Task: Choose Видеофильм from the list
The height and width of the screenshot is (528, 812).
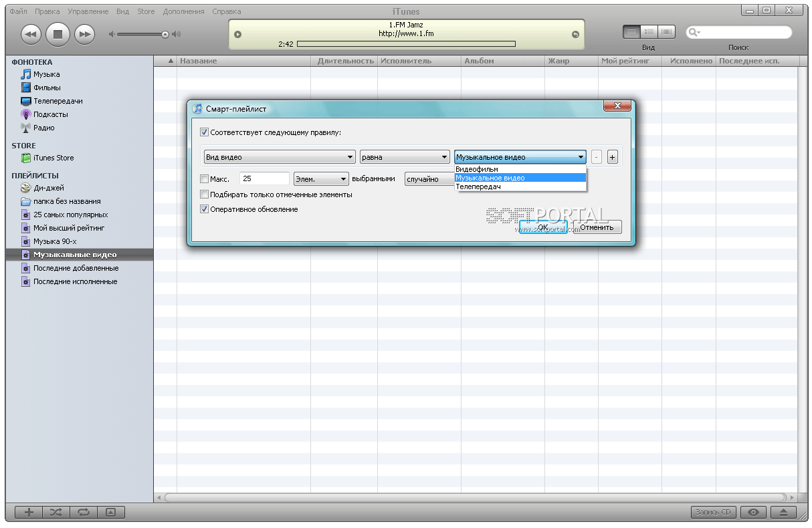Action: click(520, 169)
